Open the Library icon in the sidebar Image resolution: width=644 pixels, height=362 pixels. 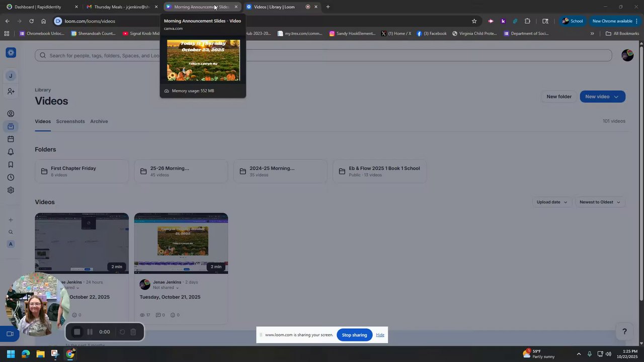tap(11, 126)
